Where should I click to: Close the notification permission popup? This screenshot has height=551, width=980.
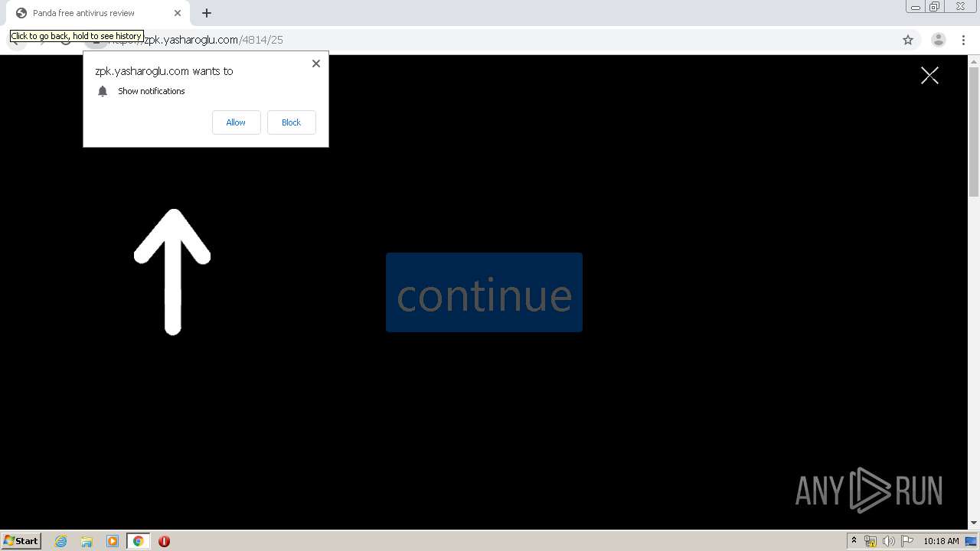tap(315, 64)
